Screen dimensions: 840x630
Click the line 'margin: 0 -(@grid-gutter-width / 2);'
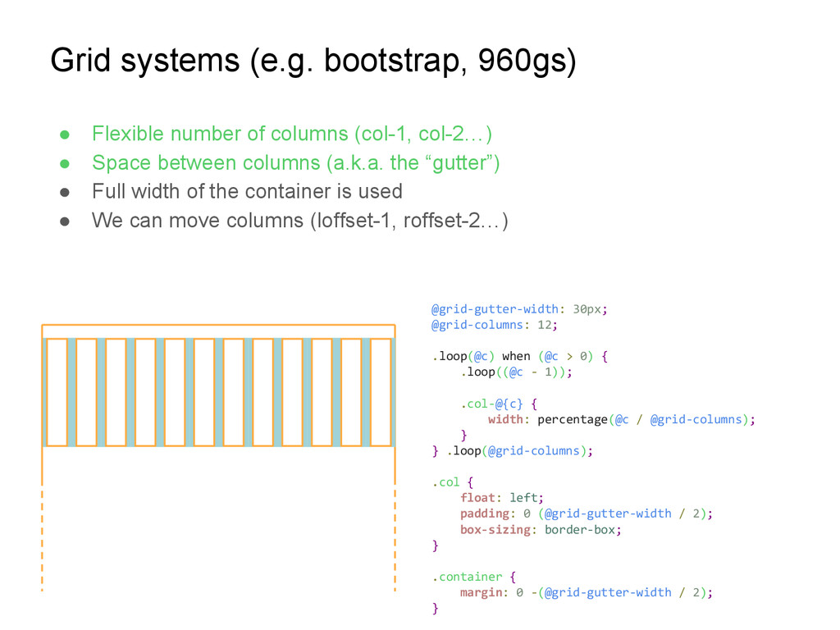coord(587,592)
